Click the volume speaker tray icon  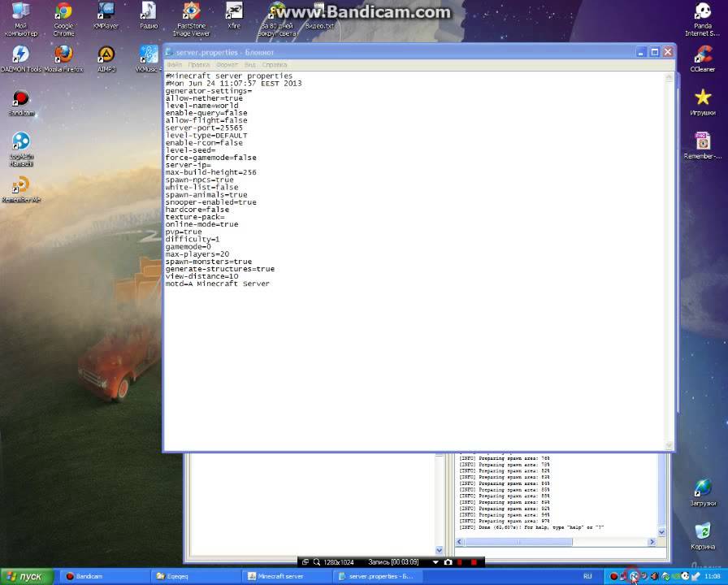[x=654, y=576]
